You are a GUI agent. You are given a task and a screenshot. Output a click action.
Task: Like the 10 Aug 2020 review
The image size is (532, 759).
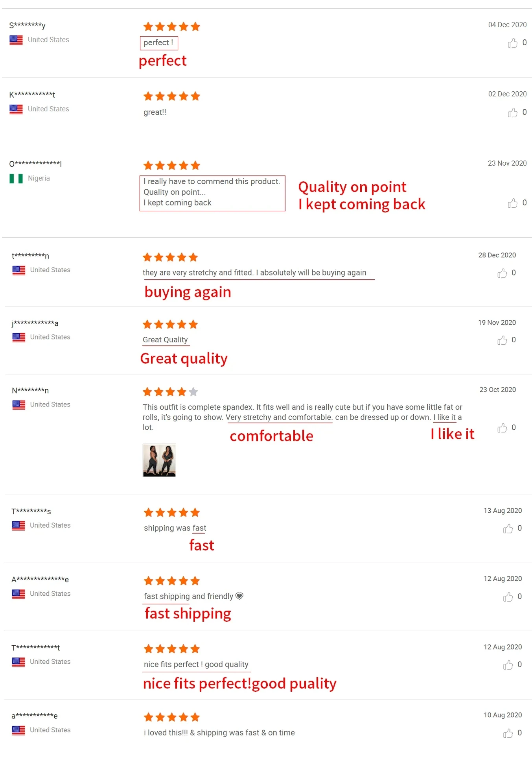point(508,733)
